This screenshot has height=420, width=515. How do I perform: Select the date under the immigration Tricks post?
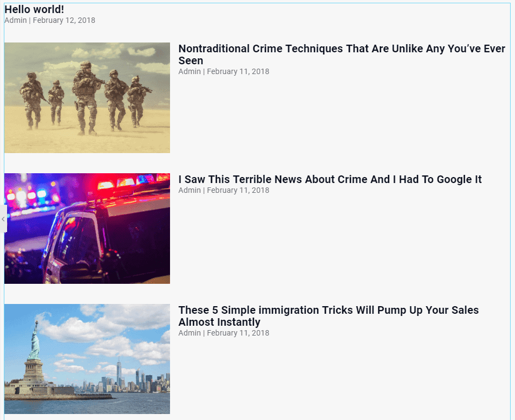(238, 333)
